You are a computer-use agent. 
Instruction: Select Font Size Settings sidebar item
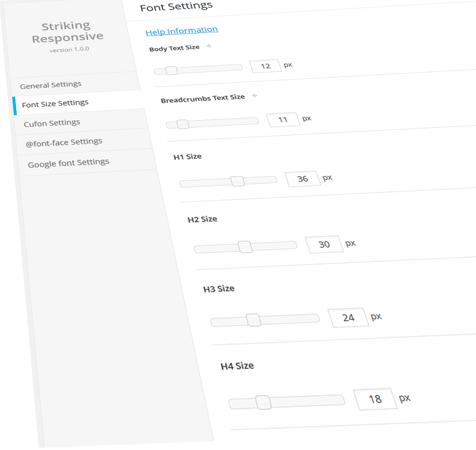[55, 103]
